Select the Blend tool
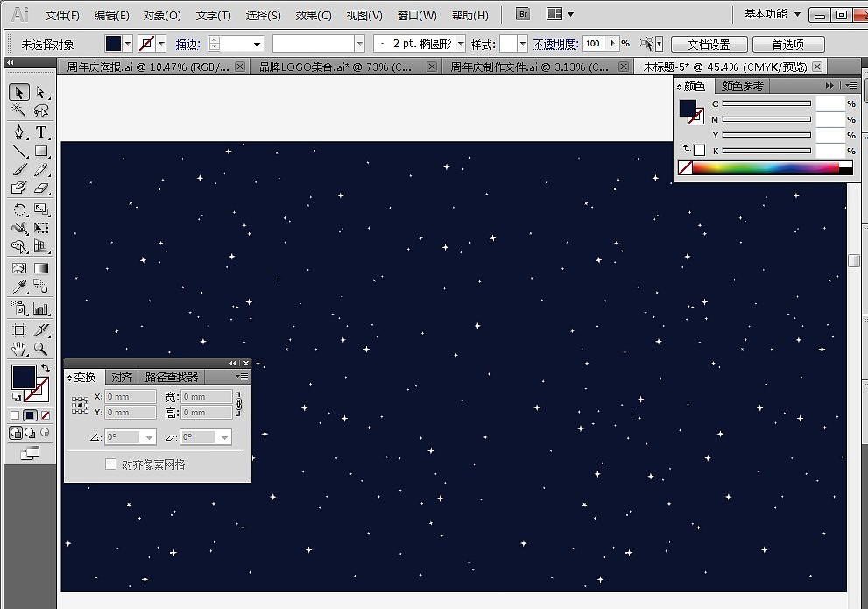868x609 pixels. (x=41, y=287)
